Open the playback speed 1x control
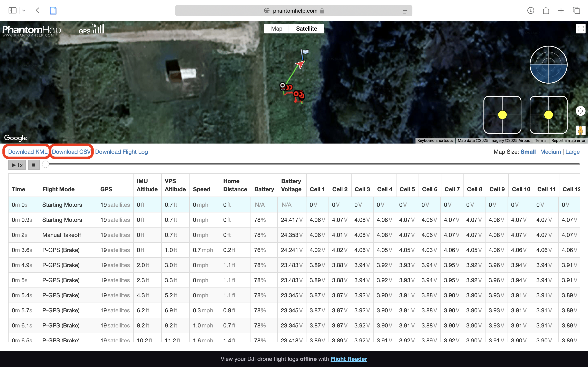This screenshot has width=588, height=367. coord(17,165)
